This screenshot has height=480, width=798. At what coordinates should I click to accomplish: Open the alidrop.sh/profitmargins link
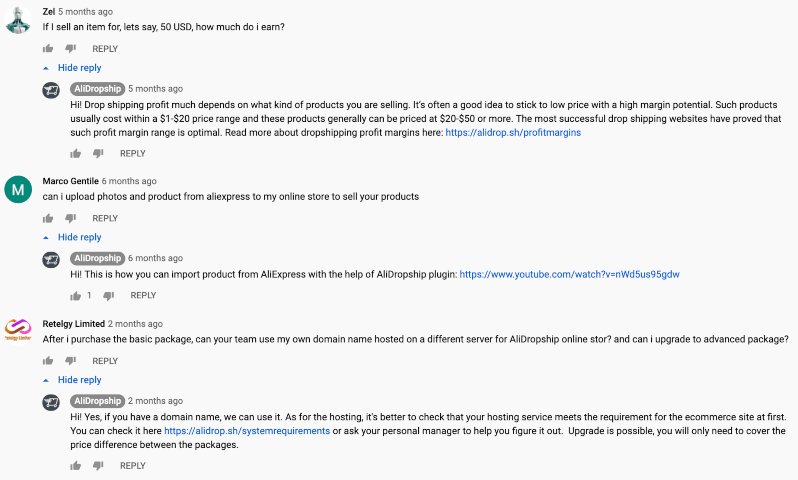click(513, 132)
